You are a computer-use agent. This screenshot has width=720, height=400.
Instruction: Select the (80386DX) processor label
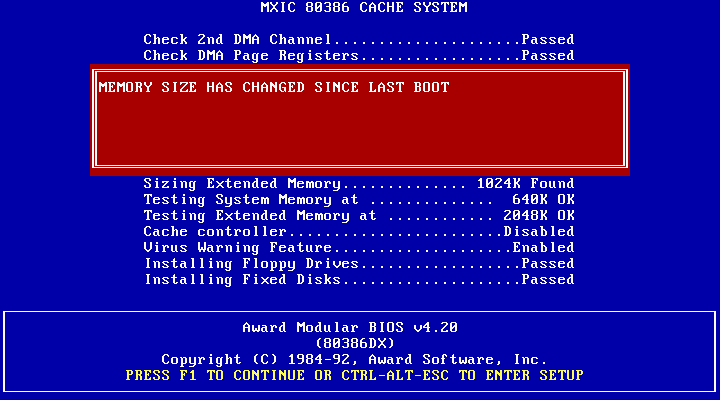(x=359, y=343)
